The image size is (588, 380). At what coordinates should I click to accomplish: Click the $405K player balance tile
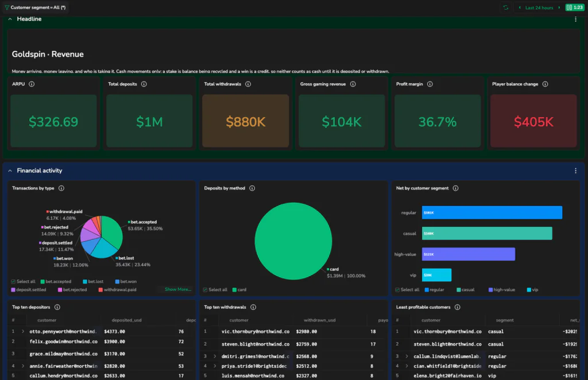(533, 121)
